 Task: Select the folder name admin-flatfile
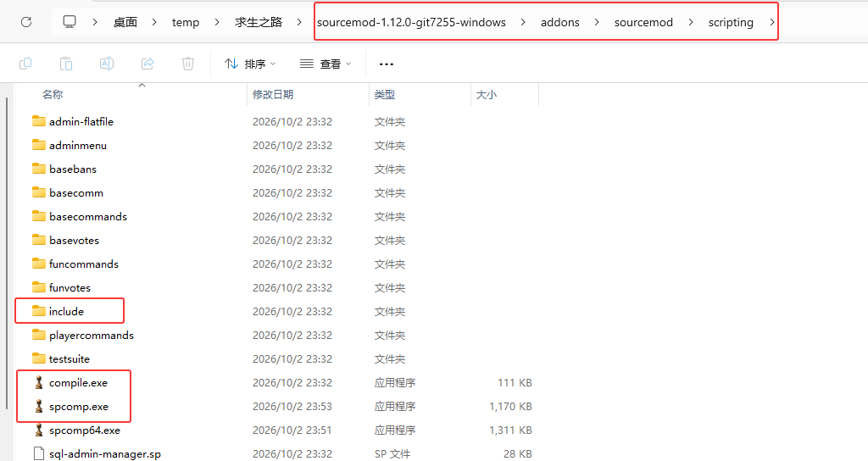coord(81,121)
